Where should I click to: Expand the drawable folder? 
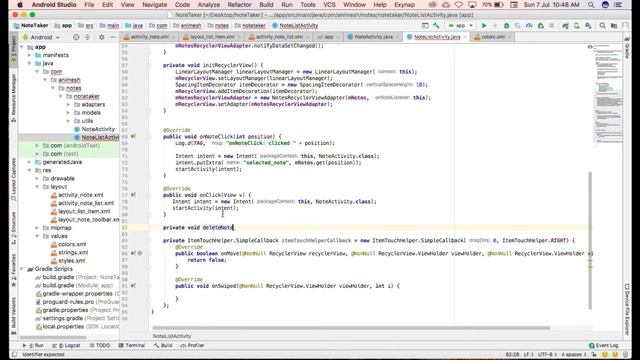click(x=38, y=178)
